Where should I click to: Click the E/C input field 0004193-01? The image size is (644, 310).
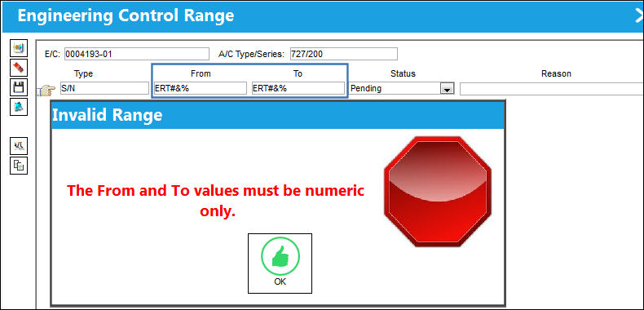pyautogui.click(x=137, y=54)
